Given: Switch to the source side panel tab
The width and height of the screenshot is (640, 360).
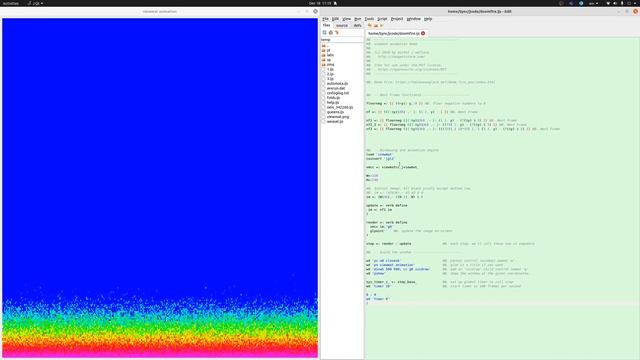Looking at the screenshot, I should point(342,26).
